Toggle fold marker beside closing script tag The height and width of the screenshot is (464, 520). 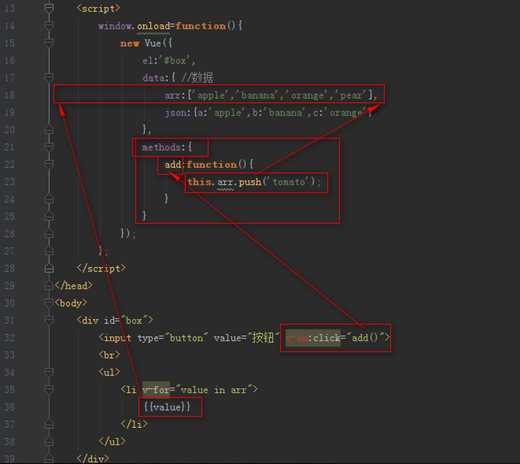[49, 268]
